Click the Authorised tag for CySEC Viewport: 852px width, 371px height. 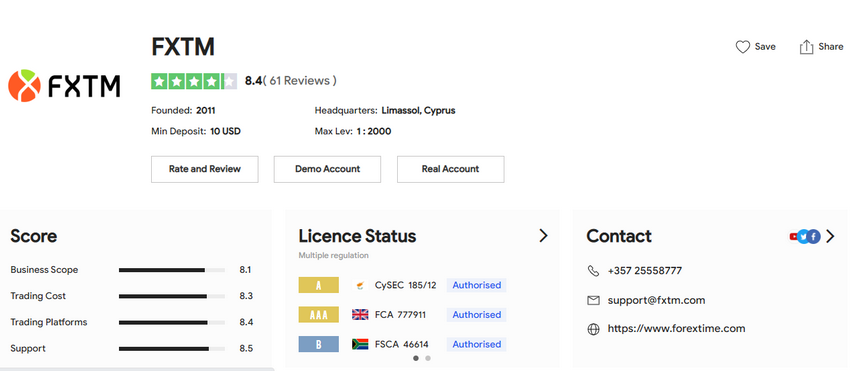pos(477,285)
